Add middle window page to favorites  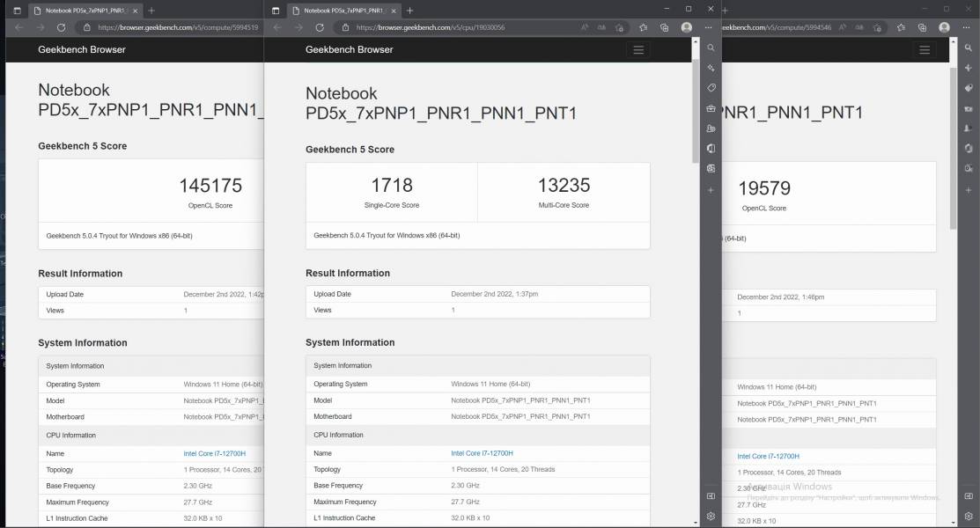(619, 27)
